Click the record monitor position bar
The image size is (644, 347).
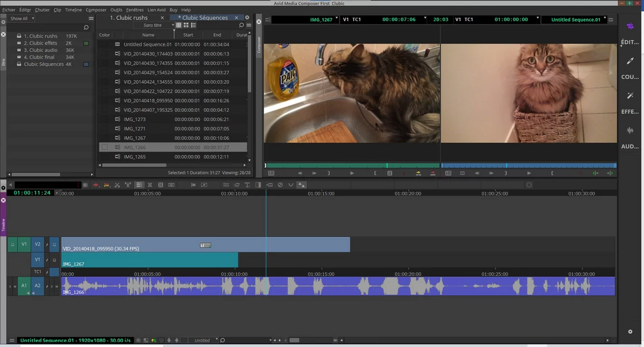pyautogui.click(x=529, y=165)
